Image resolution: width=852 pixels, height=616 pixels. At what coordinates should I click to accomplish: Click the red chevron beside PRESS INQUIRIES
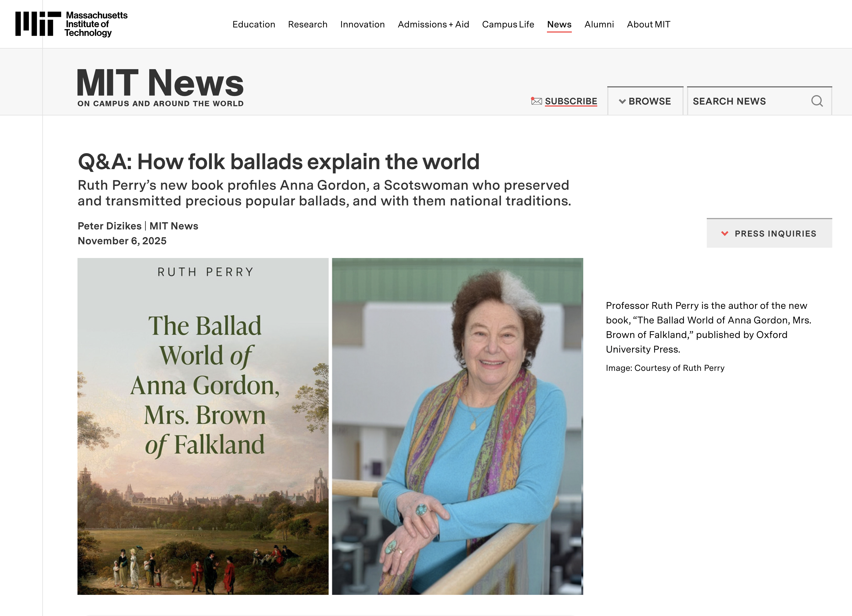tap(725, 233)
